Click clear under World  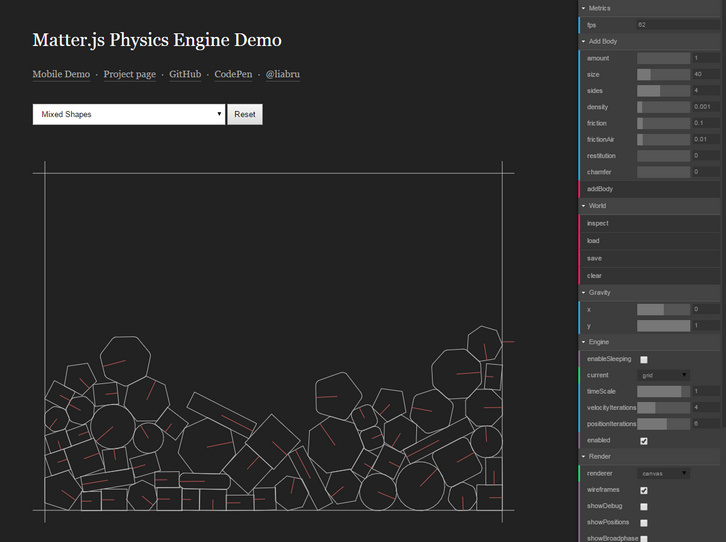point(595,275)
